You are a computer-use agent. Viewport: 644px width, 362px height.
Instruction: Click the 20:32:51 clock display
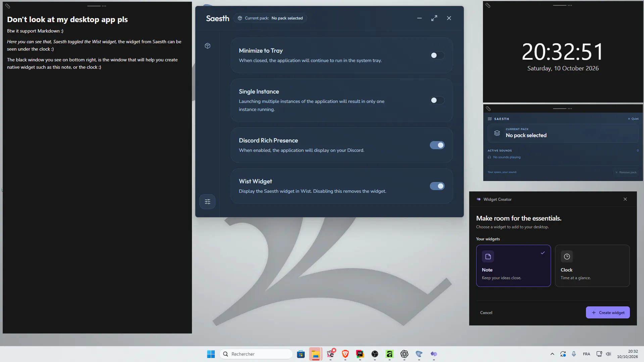(x=563, y=52)
